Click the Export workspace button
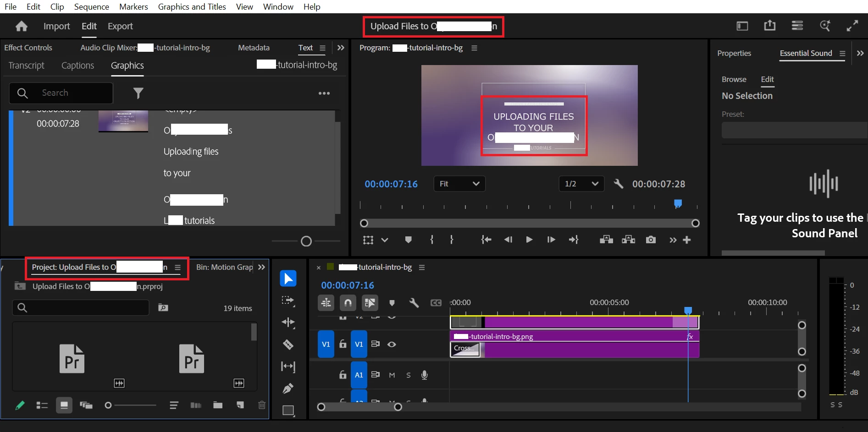The width and height of the screenshot is (868, 432). [x=120, y=26]
